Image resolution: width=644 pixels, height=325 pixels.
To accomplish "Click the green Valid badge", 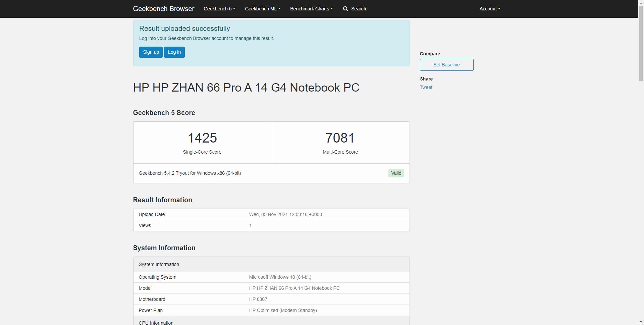I will 396,173.
